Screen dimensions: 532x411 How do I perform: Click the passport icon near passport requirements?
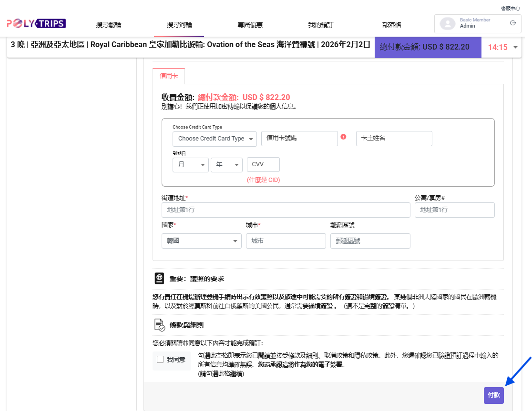pos(160,279)
